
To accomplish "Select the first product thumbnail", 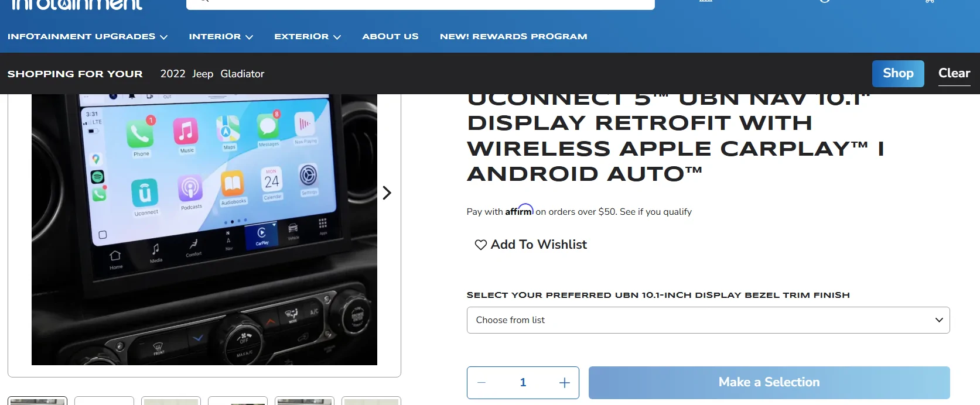I will point(37,401).
